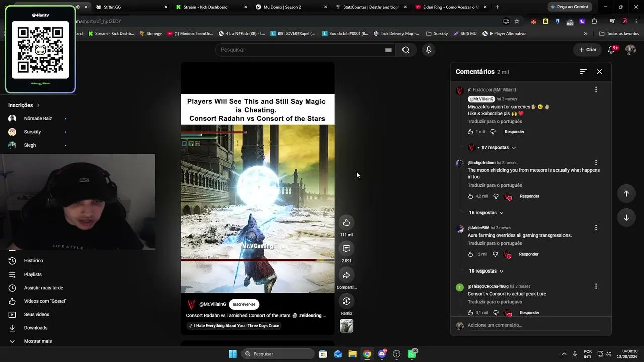Open Nômade Raiz subscription channel
Image resolution: width=644 pixels, height=362 pixels.
coord(38,119)
